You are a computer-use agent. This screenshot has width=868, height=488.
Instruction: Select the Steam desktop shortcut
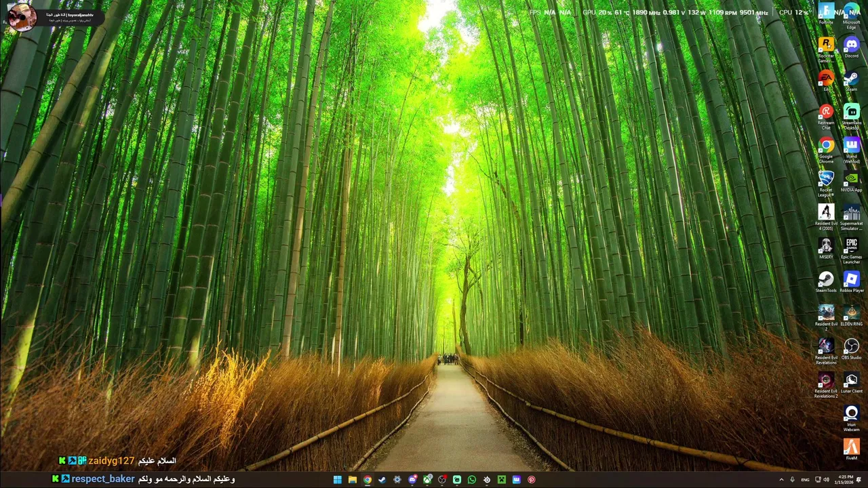[x=851, y=80]
